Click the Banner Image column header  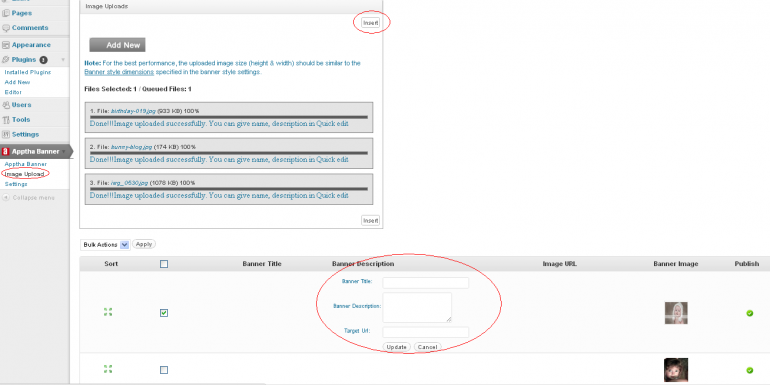pyautogui.click(x=676, y=264)
